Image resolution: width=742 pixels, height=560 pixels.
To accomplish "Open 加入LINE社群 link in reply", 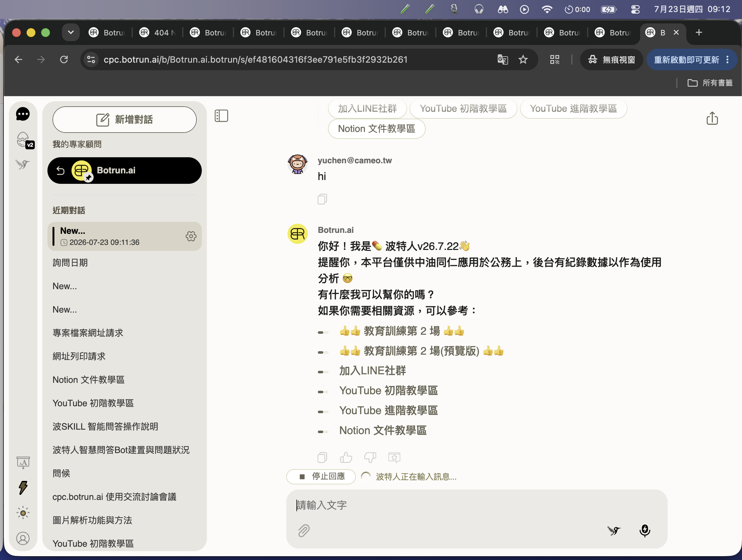I will click(x=372, y=371).
